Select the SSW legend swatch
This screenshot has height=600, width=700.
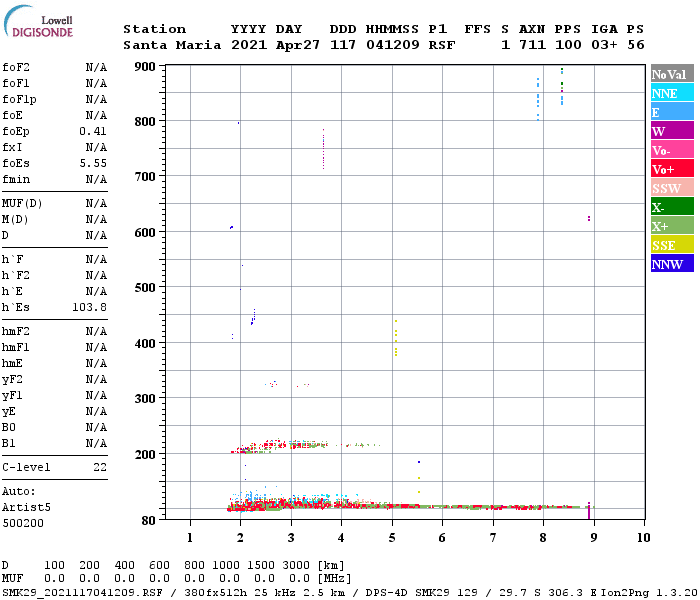coord(672,188)
